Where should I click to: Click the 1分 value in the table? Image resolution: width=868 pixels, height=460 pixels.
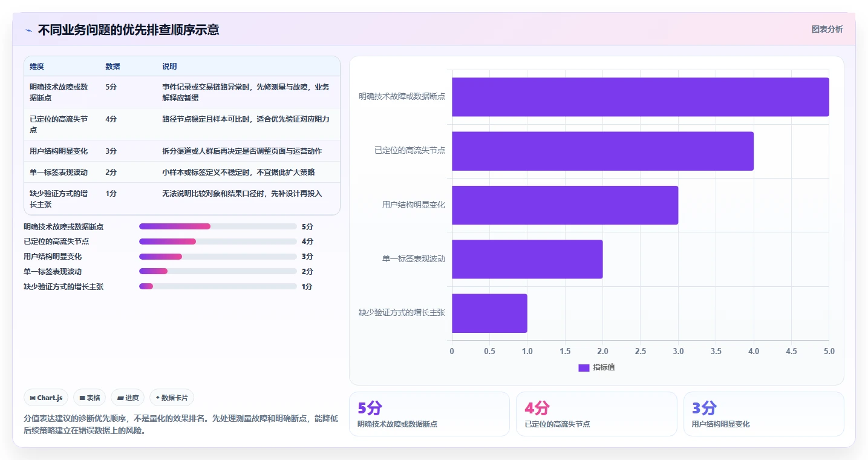[x=111, y=194]
